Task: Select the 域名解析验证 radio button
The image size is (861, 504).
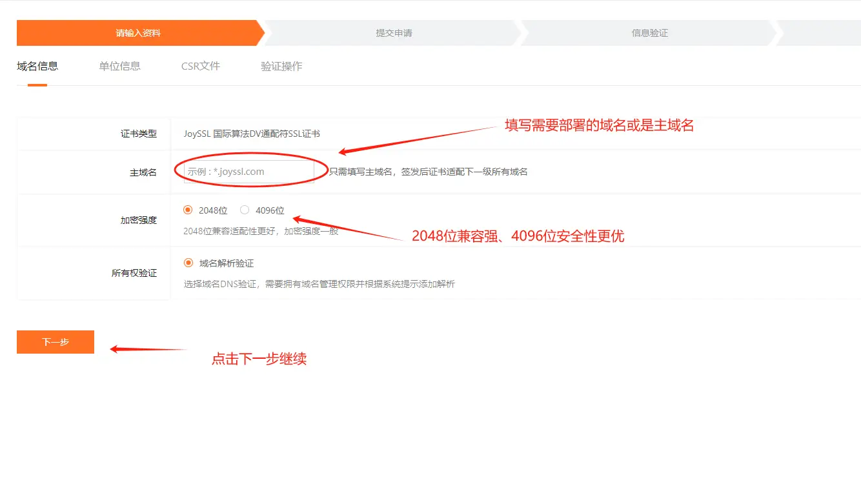Action: click(x=188, y=263)
